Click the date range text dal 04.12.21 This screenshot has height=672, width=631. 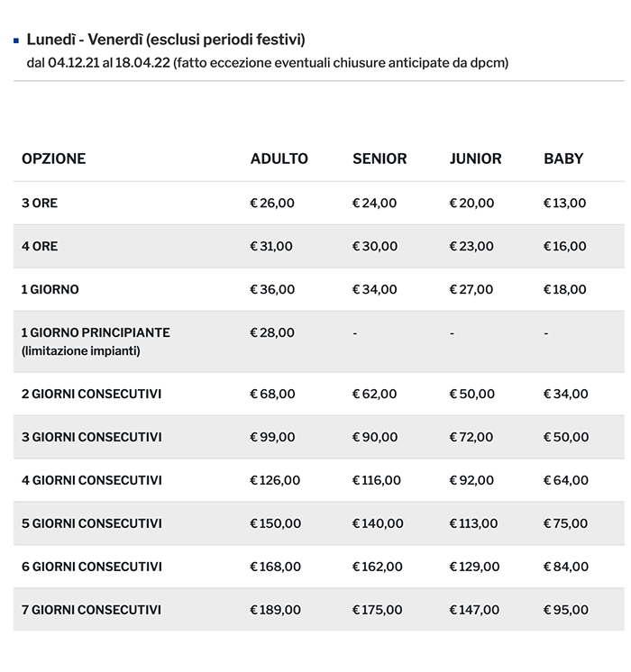pyautogui.click(x=268, y=63)
